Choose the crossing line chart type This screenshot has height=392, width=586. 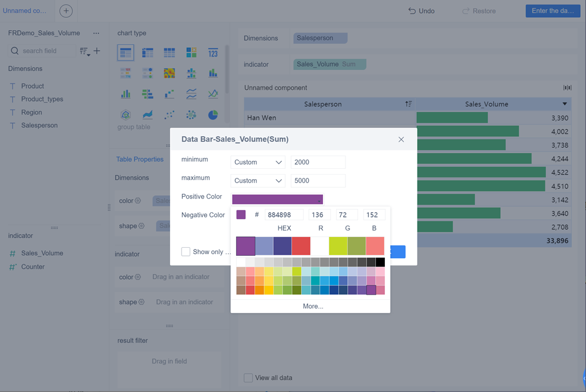[x=213, y=94]
